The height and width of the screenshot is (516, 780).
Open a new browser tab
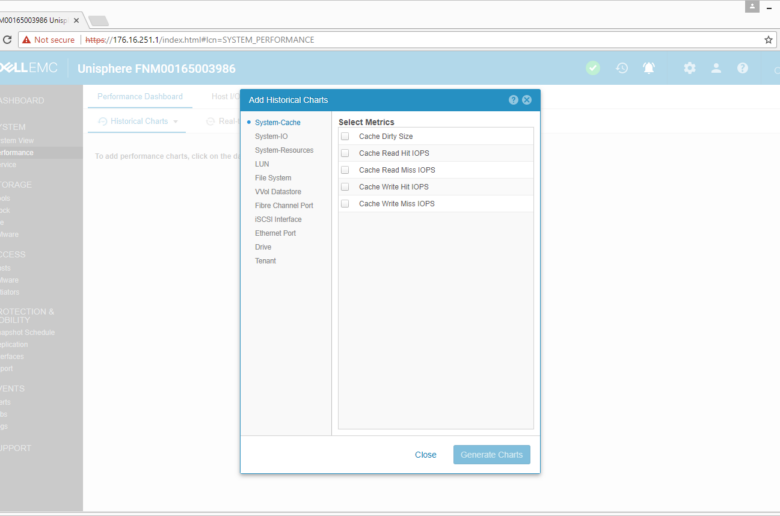coord(98,21)
